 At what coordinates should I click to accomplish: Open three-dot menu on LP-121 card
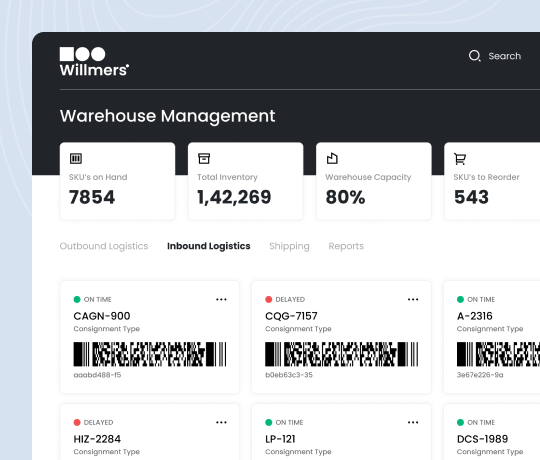coord(413,422)
